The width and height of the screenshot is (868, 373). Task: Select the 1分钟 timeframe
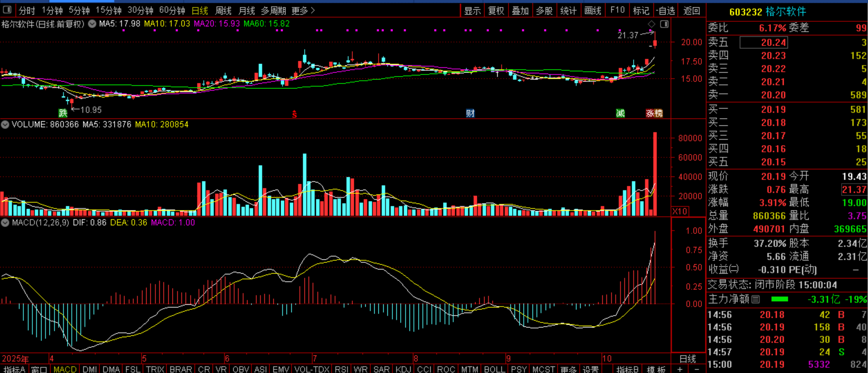point(52,10)
